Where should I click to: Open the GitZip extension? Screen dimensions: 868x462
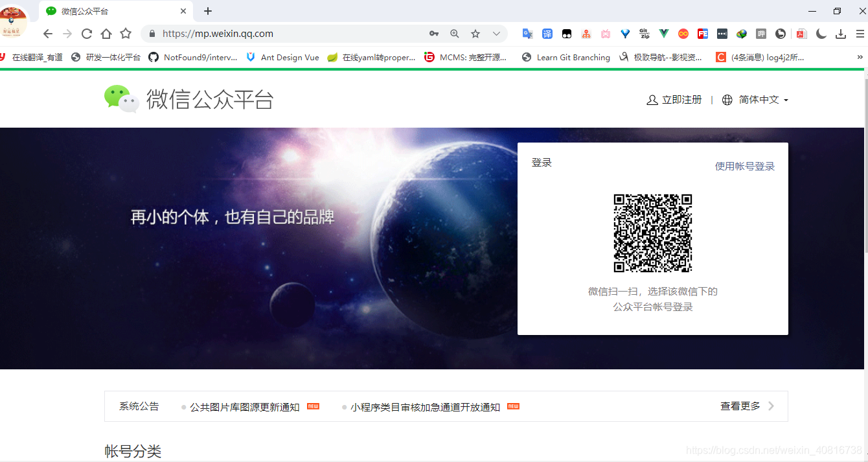click(x=645, y=34)
